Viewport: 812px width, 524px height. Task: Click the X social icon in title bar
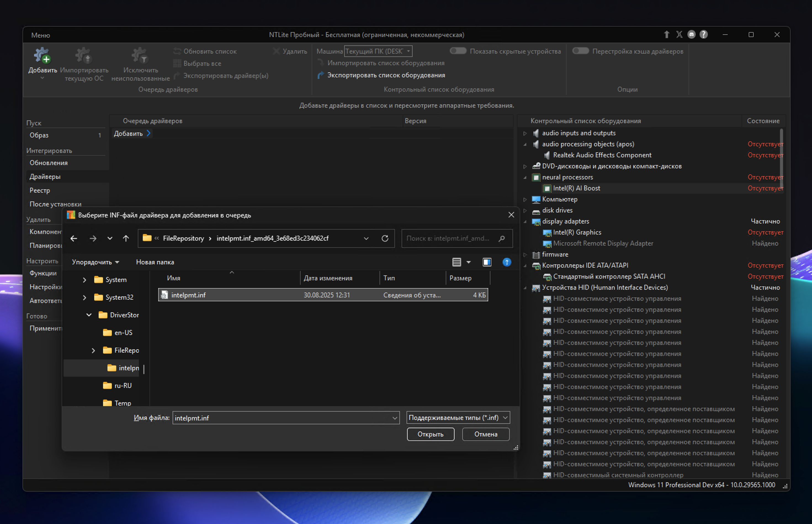point(679,35)
